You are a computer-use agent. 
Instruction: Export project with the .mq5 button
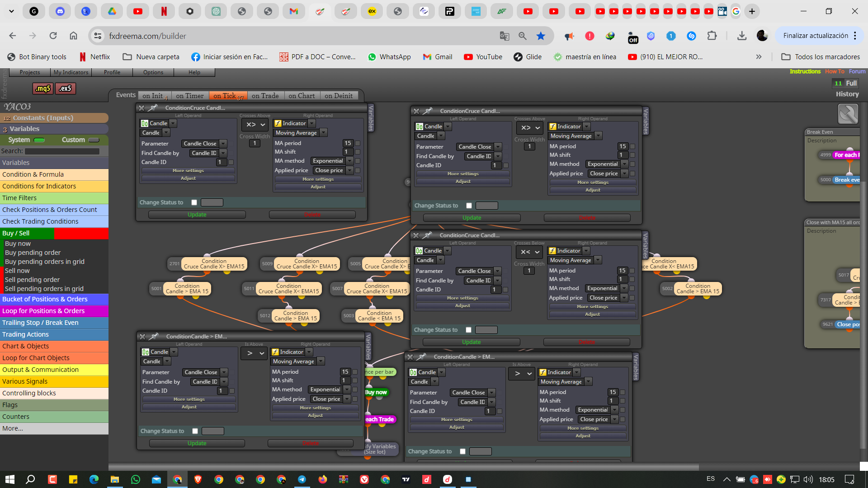pyautogui.click(x=43, y=89)
